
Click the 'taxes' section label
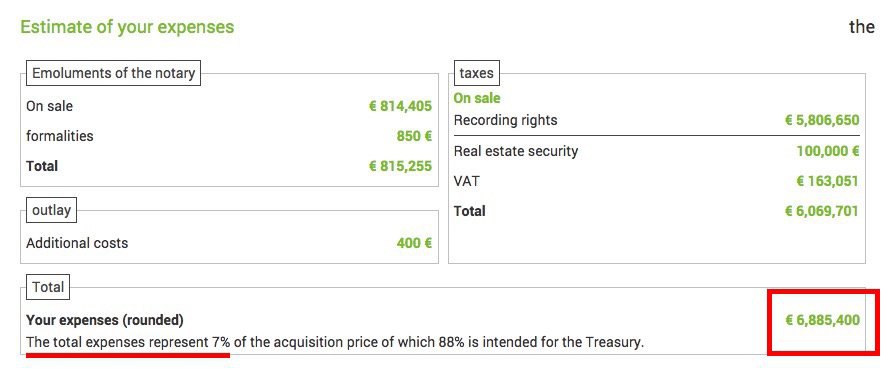tap(477, 73)
